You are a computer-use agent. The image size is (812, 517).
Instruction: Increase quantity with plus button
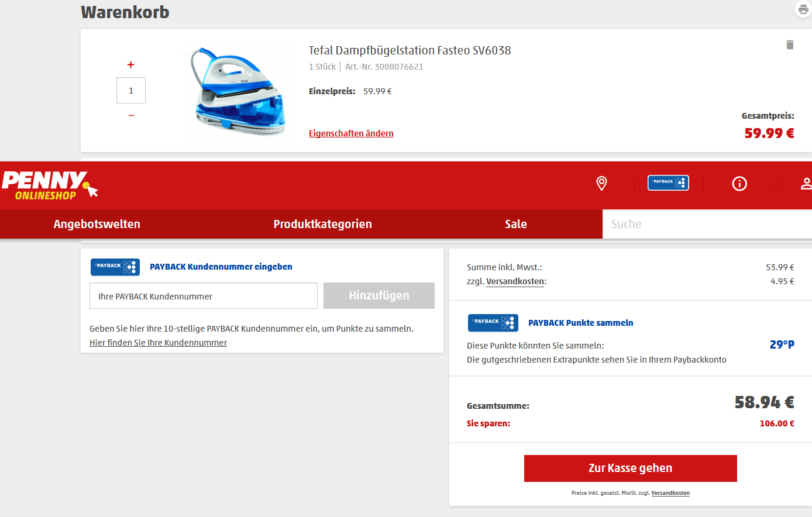pos(131,65)
